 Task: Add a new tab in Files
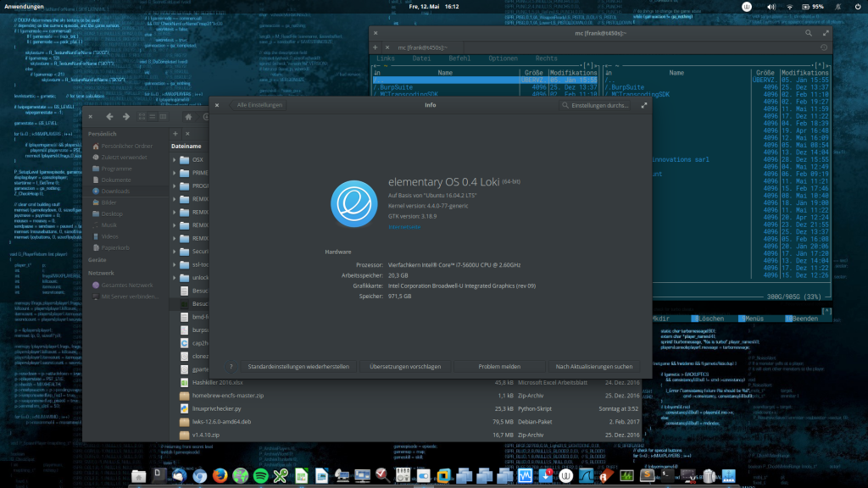tap(175, 133)
